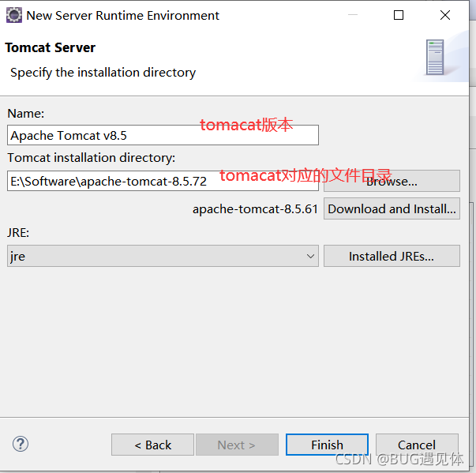Screen dimensions: 476x473
Task: Click the Download and Install... button
Action: tap(392, 208)
